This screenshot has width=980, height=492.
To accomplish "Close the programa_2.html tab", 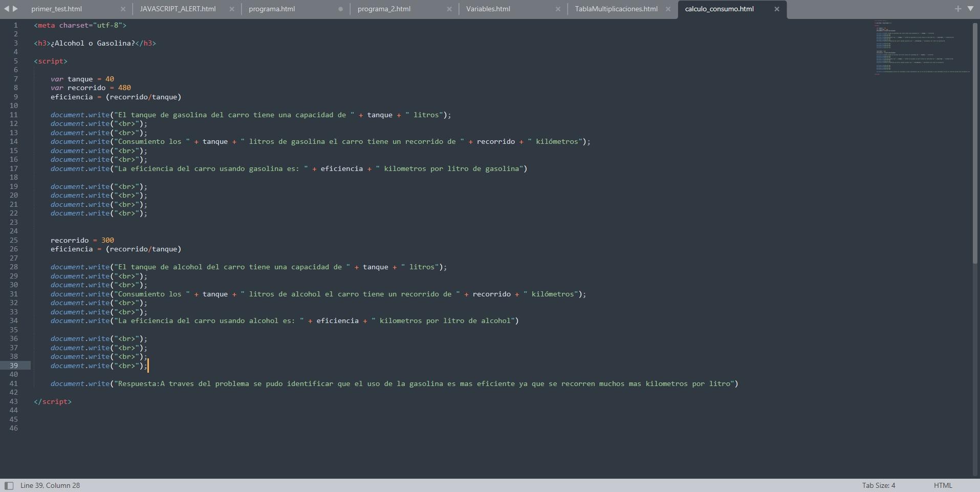I will tap(449, 9).
